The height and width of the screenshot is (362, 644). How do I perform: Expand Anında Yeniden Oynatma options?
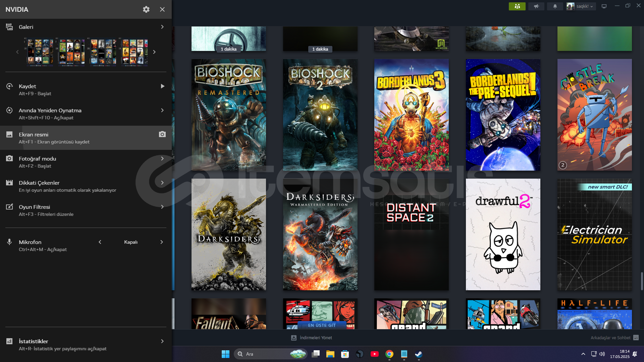(x=162, y=110)
